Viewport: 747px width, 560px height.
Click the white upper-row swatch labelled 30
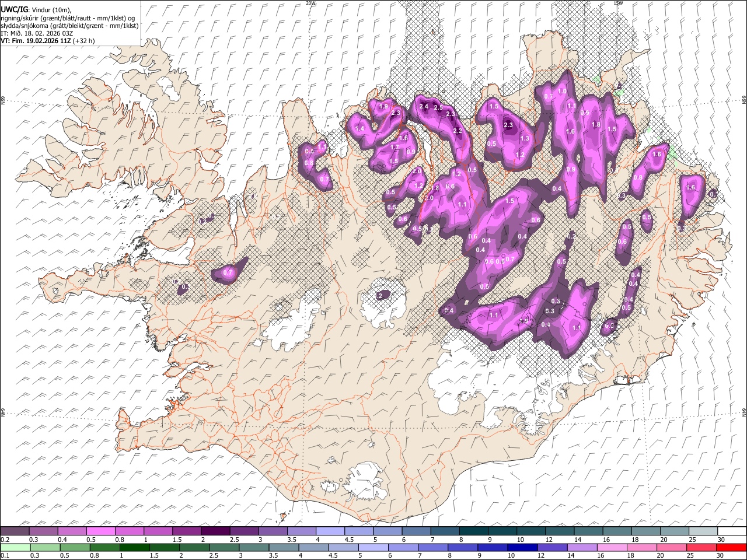click(x=731, y=531)
